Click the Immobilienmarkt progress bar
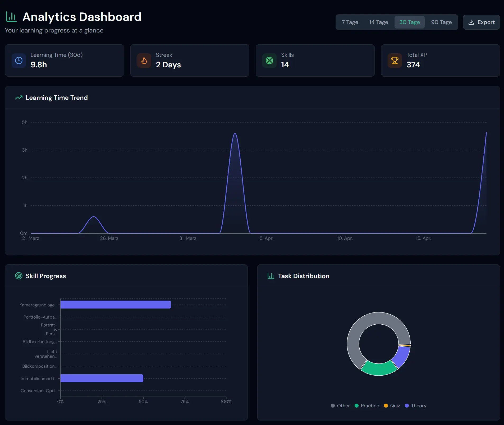 pos(102,378)
